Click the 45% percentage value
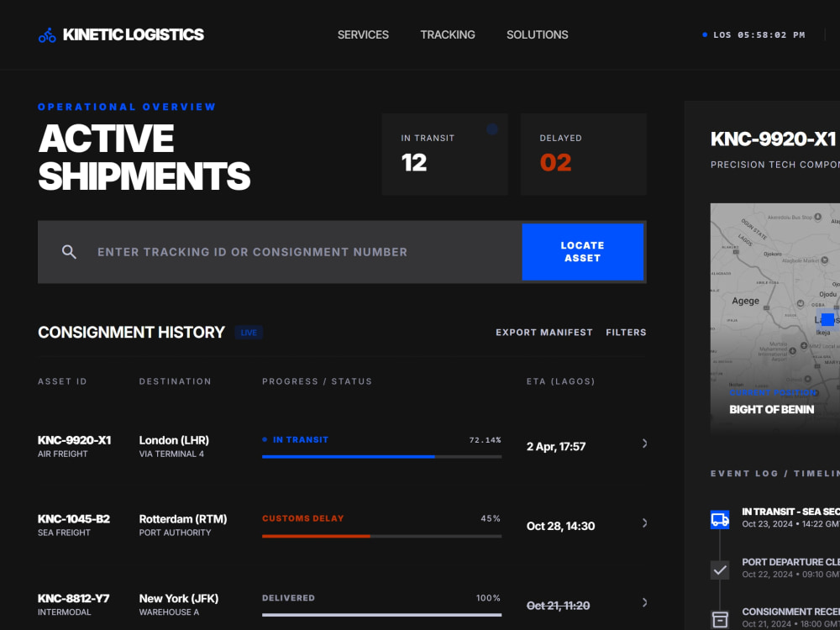This screenshot has height=630, width=840. [x=491, y=519]
